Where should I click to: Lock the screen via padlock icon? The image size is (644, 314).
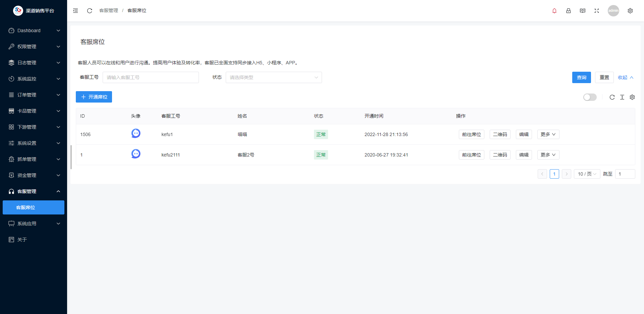click(x=569, y=11)
